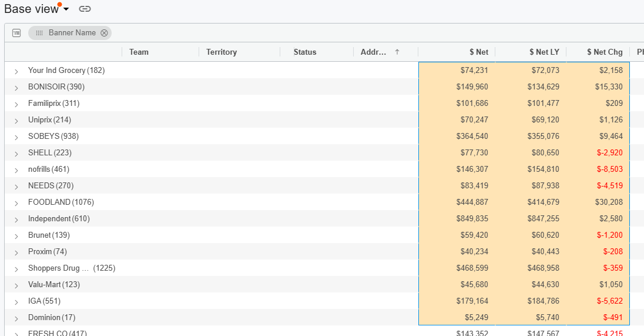
Task: Click the $468,599 net cell
Action: coord(457,268)
